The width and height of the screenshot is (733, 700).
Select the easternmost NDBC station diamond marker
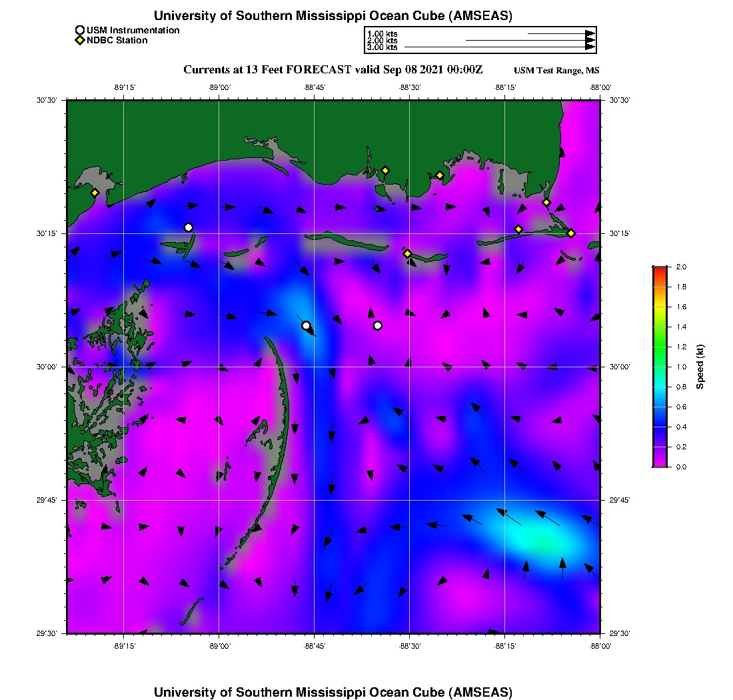[x=571, y=233]
